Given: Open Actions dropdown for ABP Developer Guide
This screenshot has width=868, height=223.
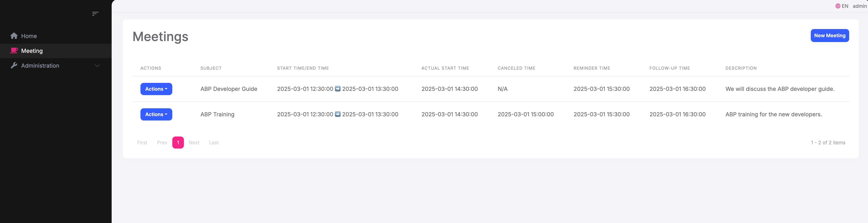Looking at the screenshot, I should (156, 89).
